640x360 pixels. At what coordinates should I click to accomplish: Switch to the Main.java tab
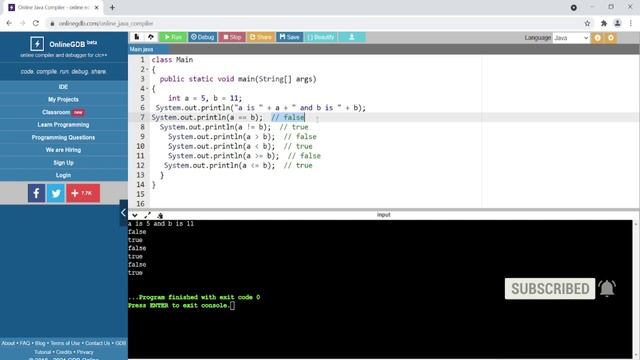[x=142, y=49]
